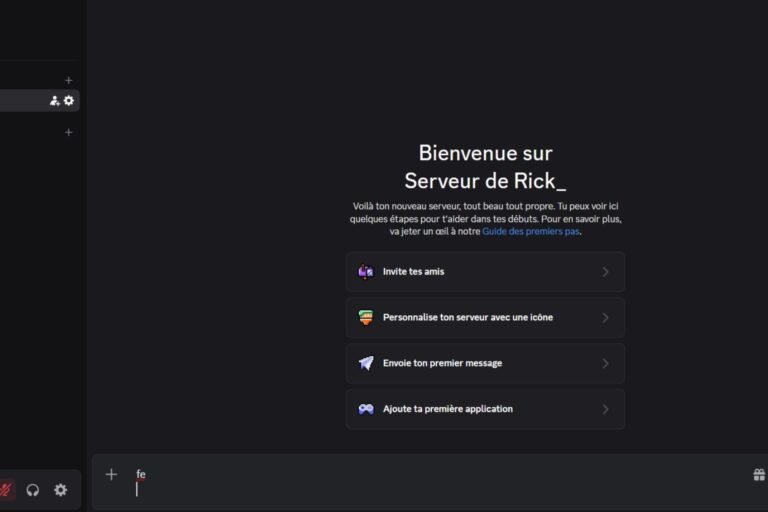
Task: Click the mailbox icon beside "Invite tes amis"
Action: [366, 271]
